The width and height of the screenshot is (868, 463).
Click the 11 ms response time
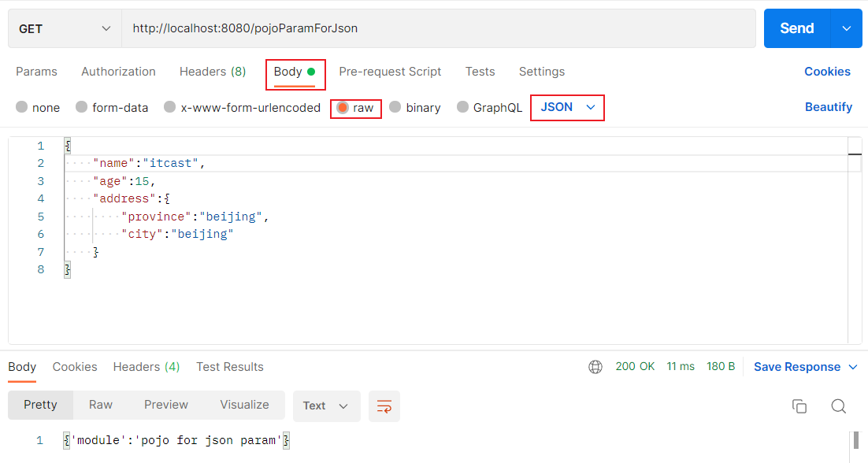pos(681,366)
